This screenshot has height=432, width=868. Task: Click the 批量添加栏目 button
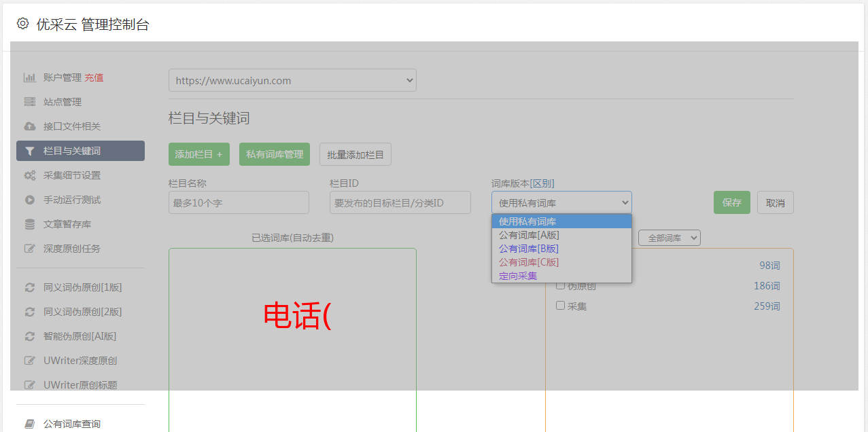(x=355, y=154)
